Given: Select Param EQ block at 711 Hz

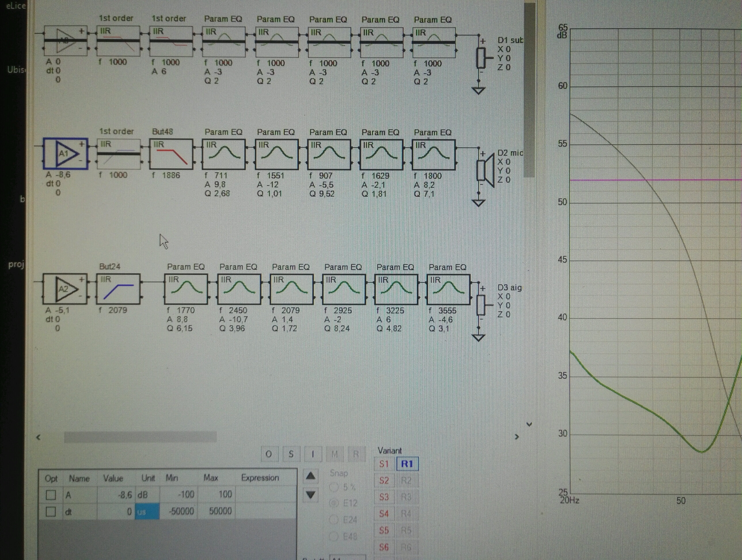Looking at the screenshot, I should pyautogui.click(x=224, y=155).
